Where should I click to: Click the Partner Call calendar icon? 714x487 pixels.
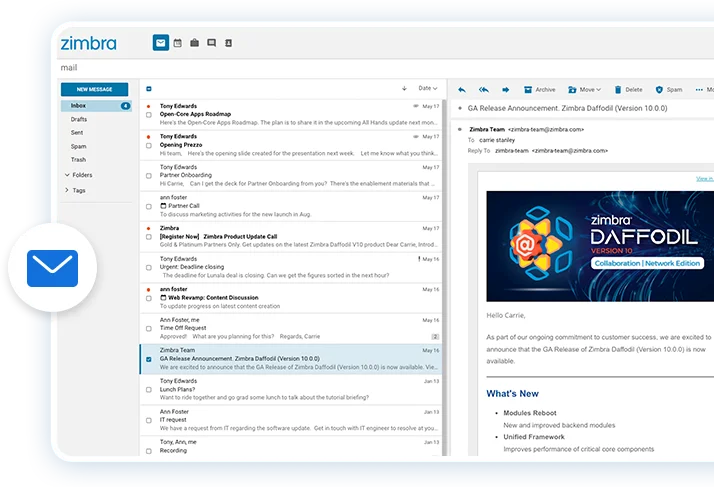point(163,206)
